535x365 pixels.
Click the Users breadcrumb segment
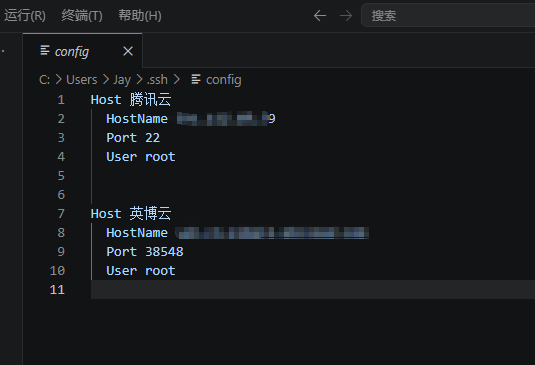pos(82,80)
